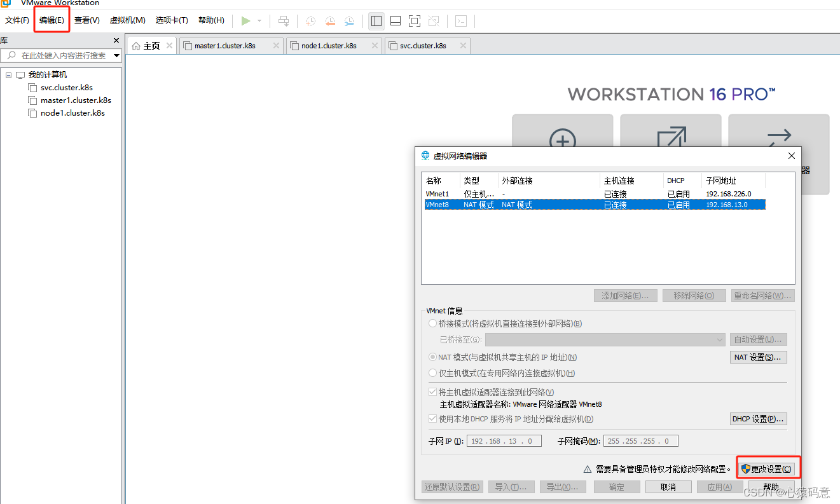Image resolution: width=840 pixels, height=504 pixels.
Task: Click the VM icon beside svc.cluster.k8s in tree
Action: point(33,88)
